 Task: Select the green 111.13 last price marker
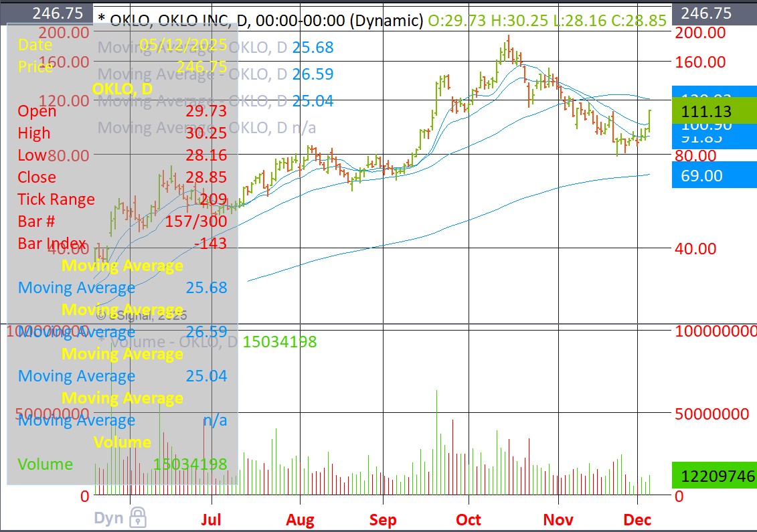713,111
